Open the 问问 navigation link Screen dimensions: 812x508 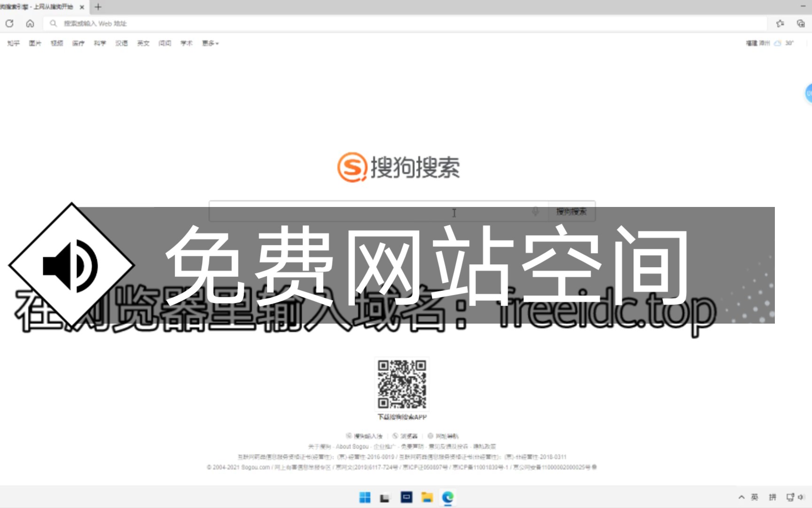click(165, 43)
